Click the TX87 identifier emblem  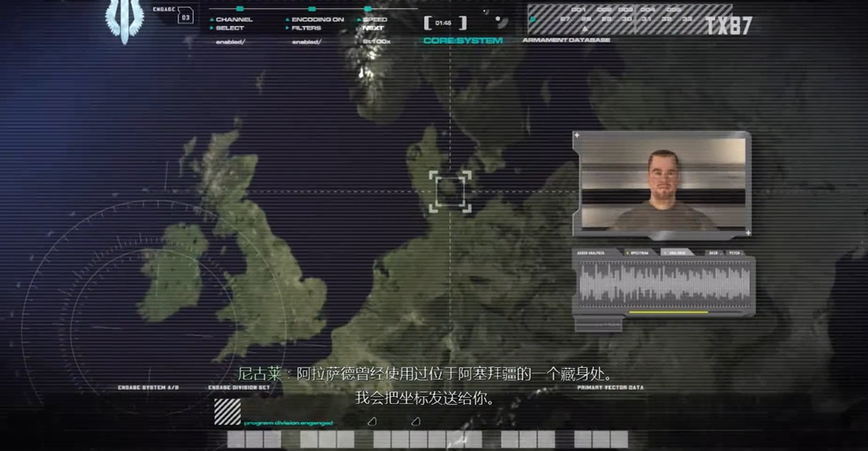coord(728,26)
